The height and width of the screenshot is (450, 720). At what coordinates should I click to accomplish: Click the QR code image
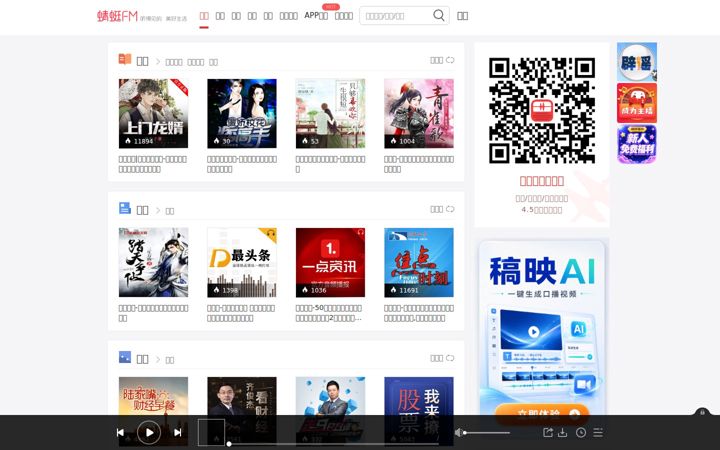click(x=542, y=110)
